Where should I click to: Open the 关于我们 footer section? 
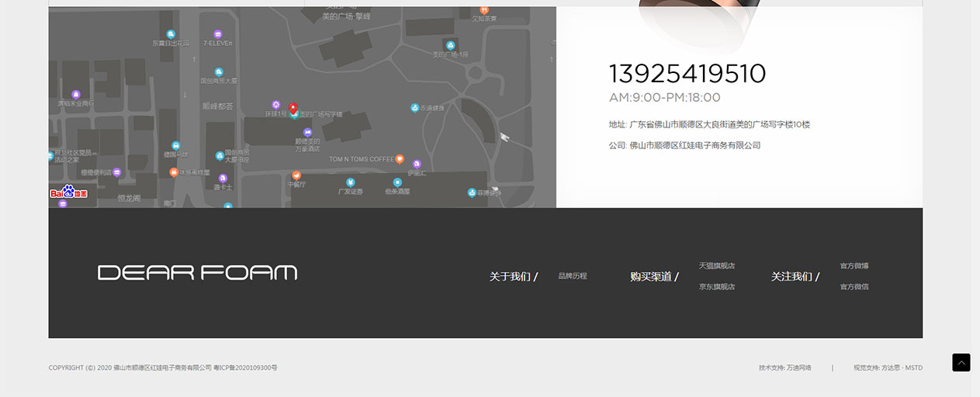click(x=514, y=276)
